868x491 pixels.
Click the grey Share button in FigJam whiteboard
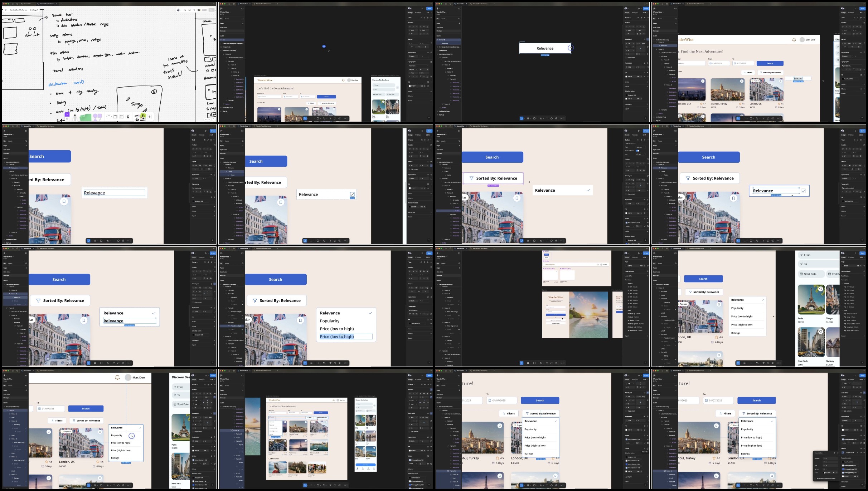[x=212, y=10]
